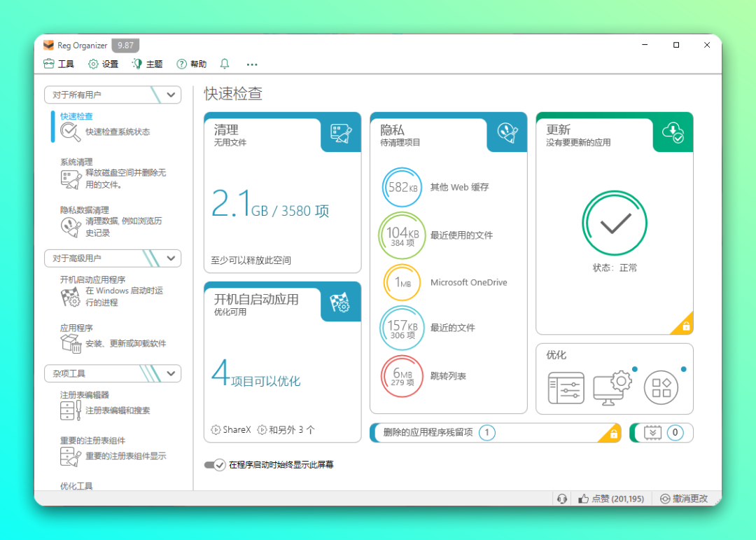Image resolution: width=756 pixels, height=540 pixels.
Task: Open 注册表编辑器 from the sidebar
Action: click(84, 395)
